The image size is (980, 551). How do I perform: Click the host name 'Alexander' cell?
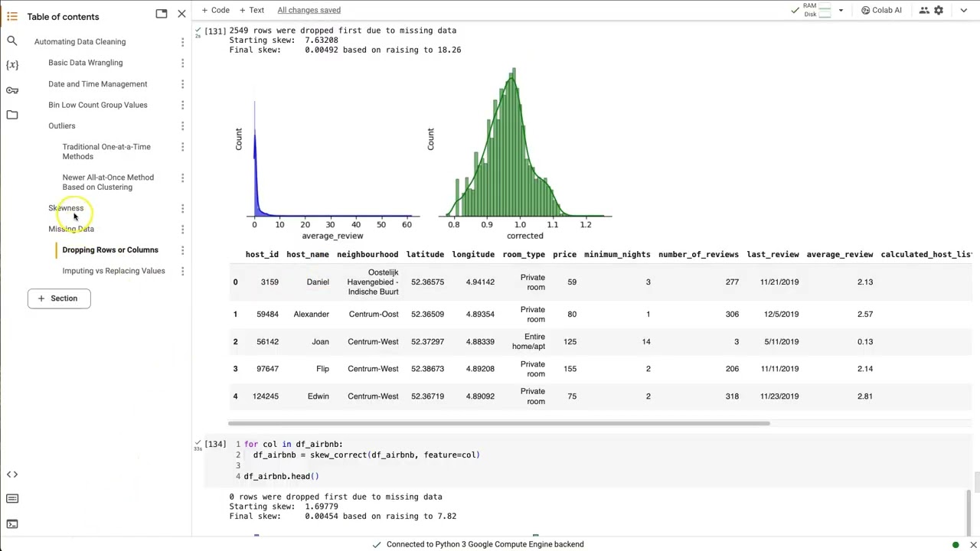click(x=311, y=314)
